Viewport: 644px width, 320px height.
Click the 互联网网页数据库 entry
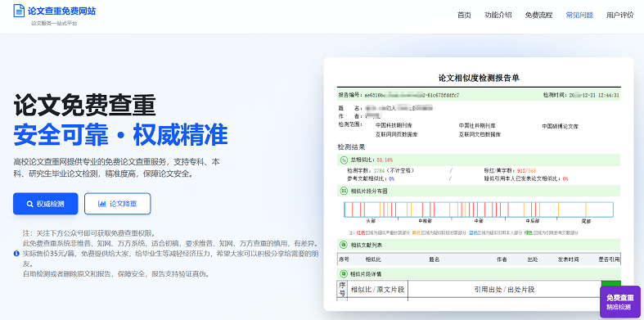[x=396, y=134]
